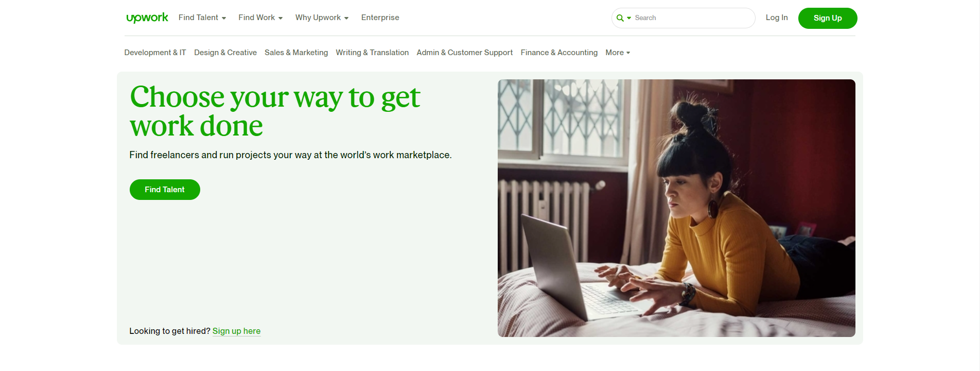Open the Enterprise page

tap(380, 18)
